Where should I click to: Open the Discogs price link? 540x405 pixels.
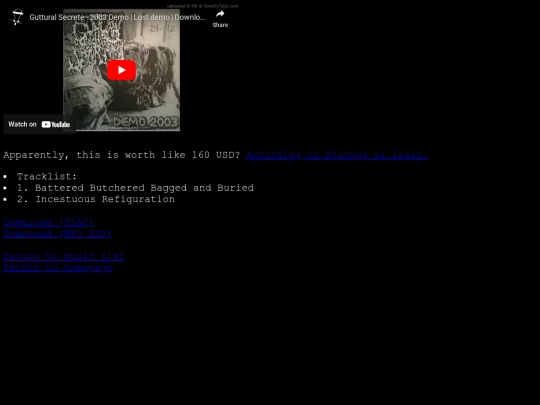coord(337,155)
